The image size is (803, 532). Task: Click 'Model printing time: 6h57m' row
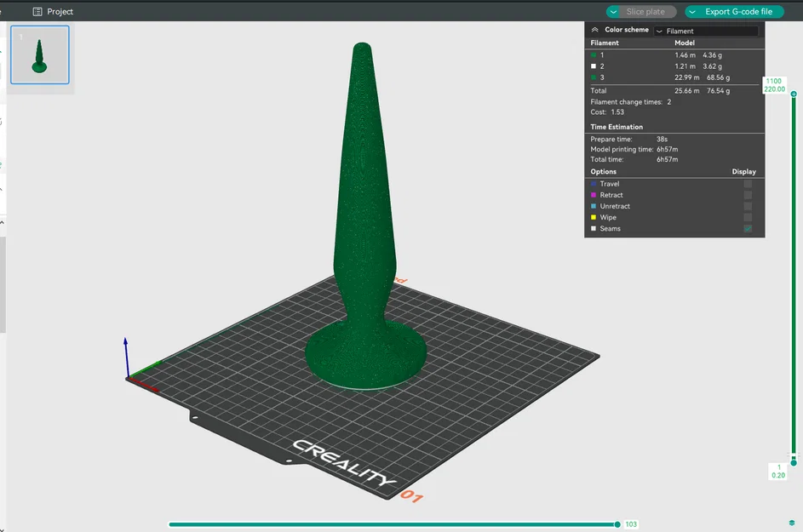click(x=634, y=150)
